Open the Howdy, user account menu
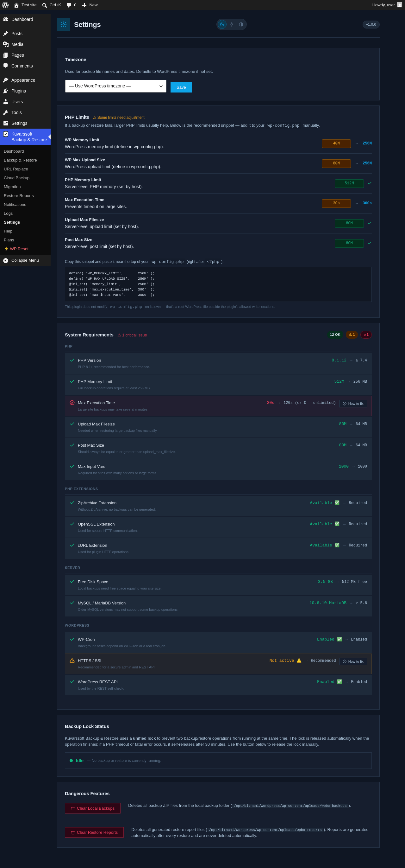This screenshot has width=405, height=868. (387, 5)
